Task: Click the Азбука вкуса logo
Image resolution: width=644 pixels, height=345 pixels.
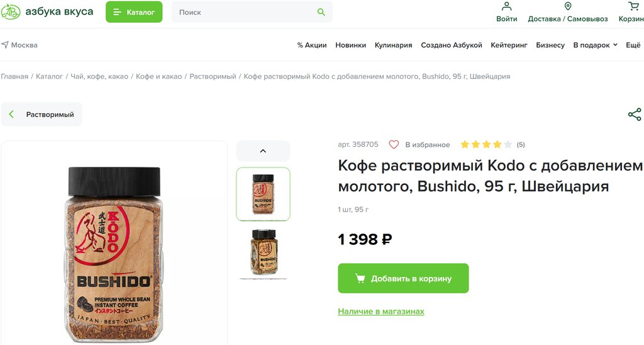Action: click(47, 12)
